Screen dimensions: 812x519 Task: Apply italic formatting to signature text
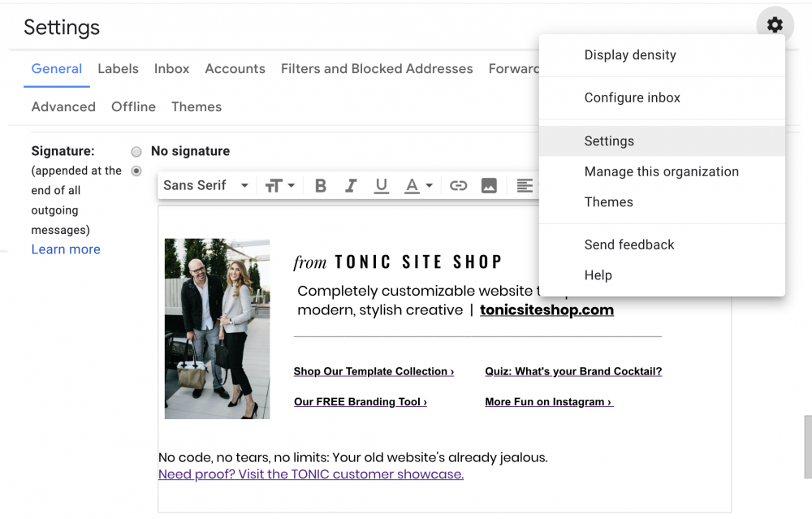click(x=351, y=185)
